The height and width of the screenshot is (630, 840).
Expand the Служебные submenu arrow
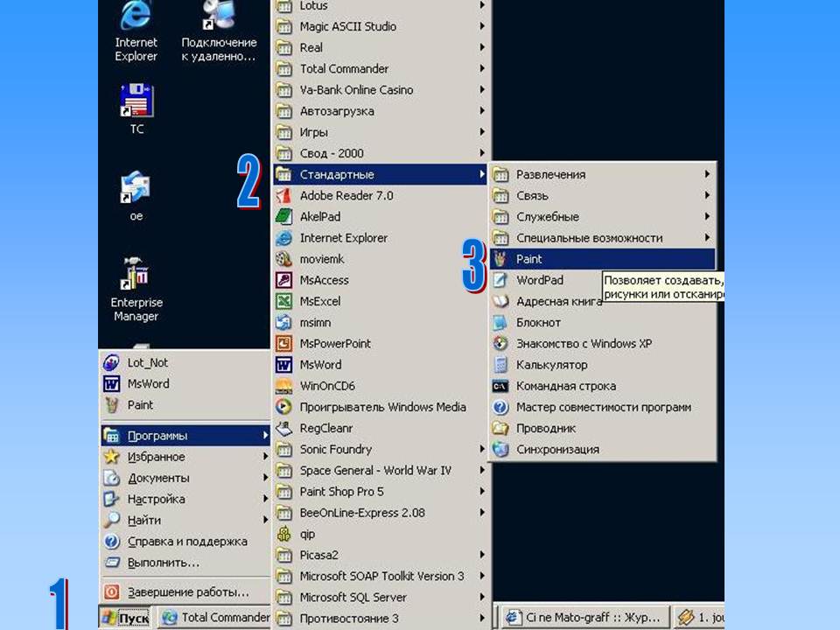click(x=707, y=216)
